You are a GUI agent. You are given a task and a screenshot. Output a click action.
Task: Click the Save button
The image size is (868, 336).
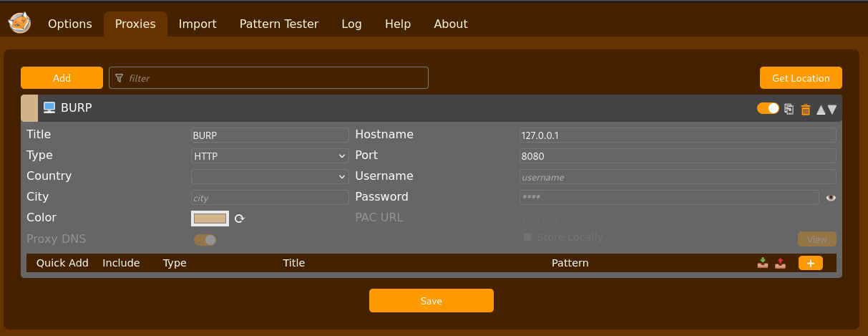[x=431, y=301]
